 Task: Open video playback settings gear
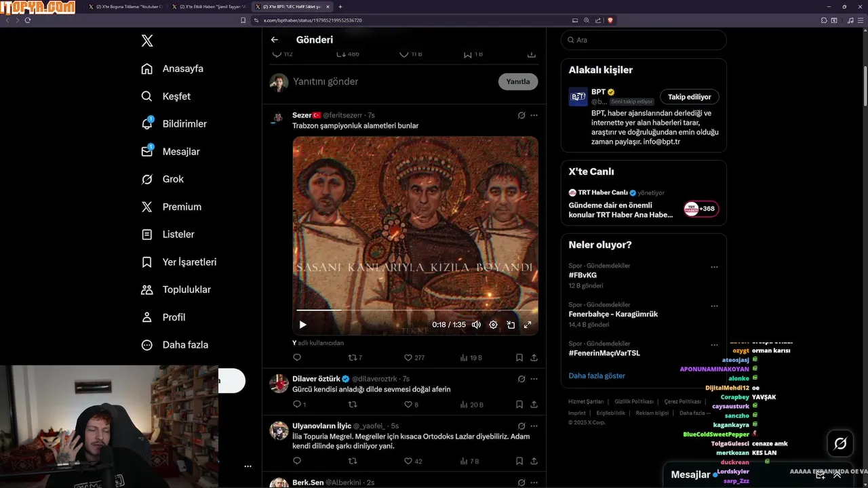coord(493,325)
